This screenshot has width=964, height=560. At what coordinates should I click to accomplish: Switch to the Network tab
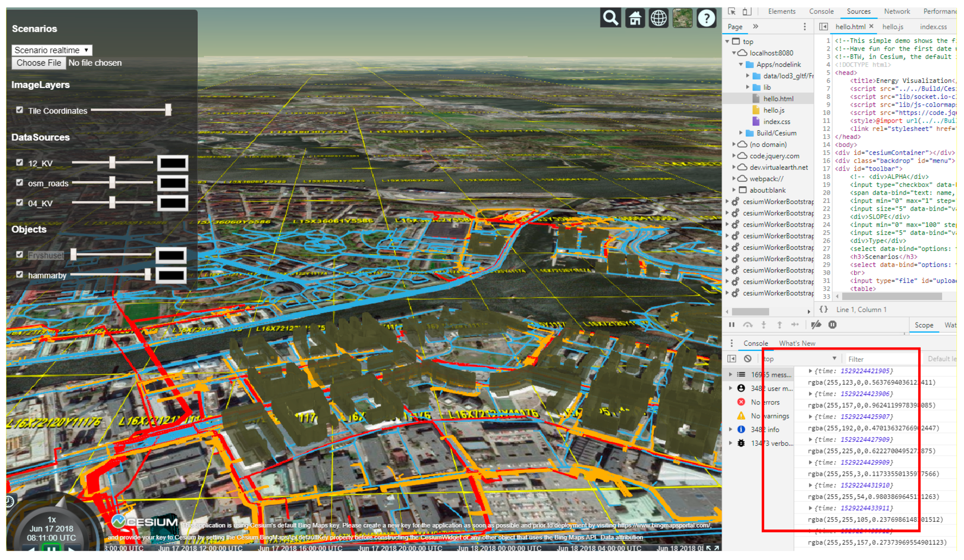tap(897, 12)
